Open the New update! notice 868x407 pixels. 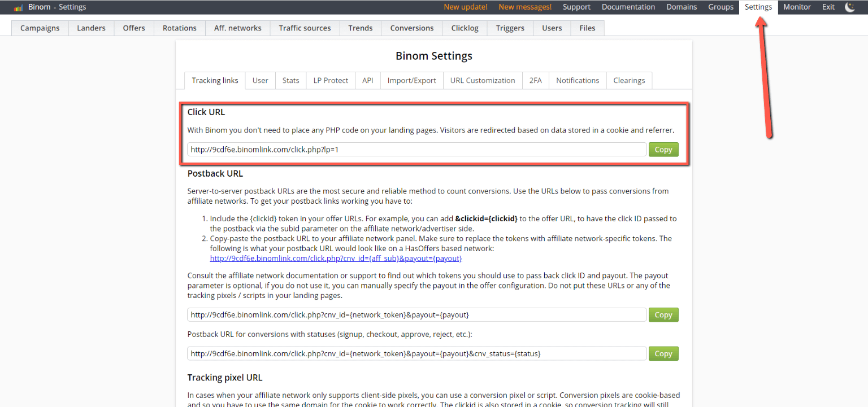coord(466,7)
